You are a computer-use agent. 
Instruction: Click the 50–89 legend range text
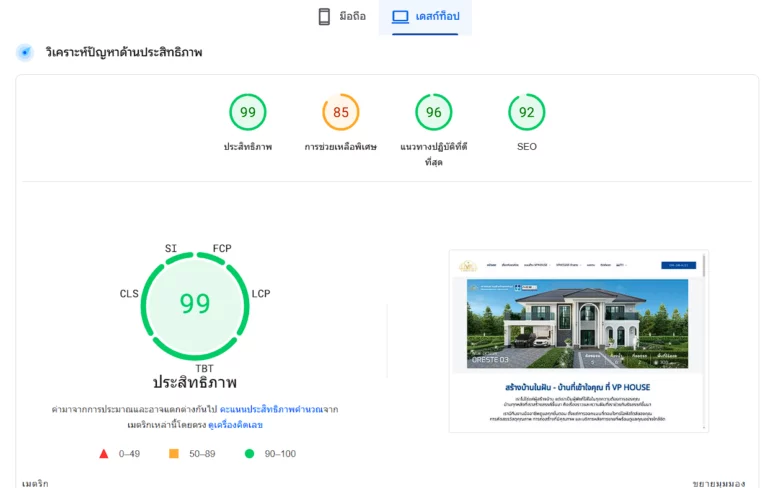coord(202,454)
